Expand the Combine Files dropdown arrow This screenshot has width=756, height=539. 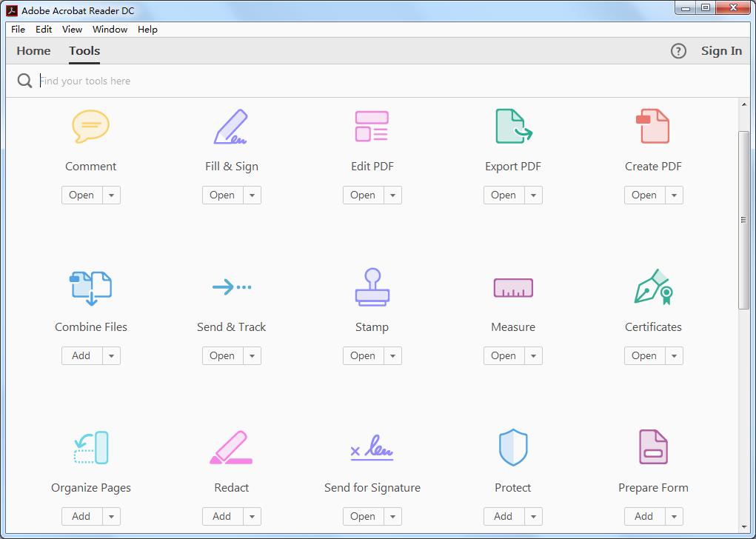[x=111, y=356]
